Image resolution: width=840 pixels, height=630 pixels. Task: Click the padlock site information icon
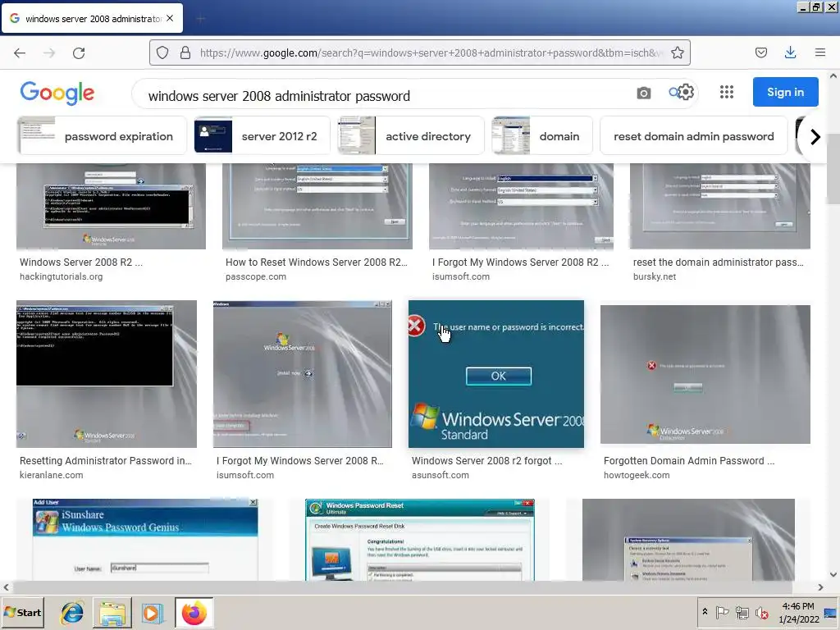pos(185,52)
